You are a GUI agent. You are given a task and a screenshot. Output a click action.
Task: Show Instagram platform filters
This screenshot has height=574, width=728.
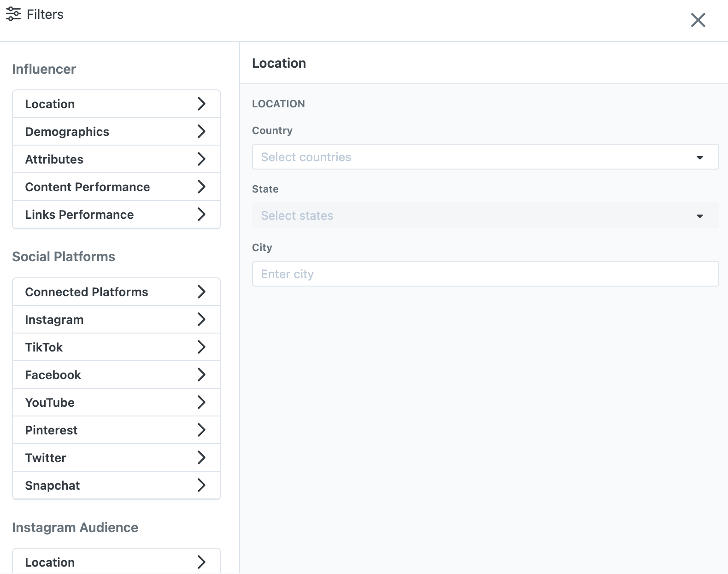[x=117, y=320]
